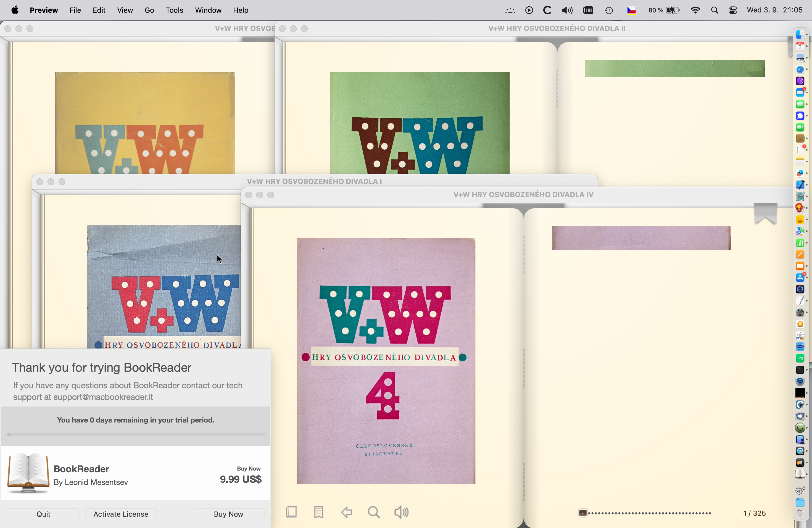Open the Apple menu

pos(15,10)
